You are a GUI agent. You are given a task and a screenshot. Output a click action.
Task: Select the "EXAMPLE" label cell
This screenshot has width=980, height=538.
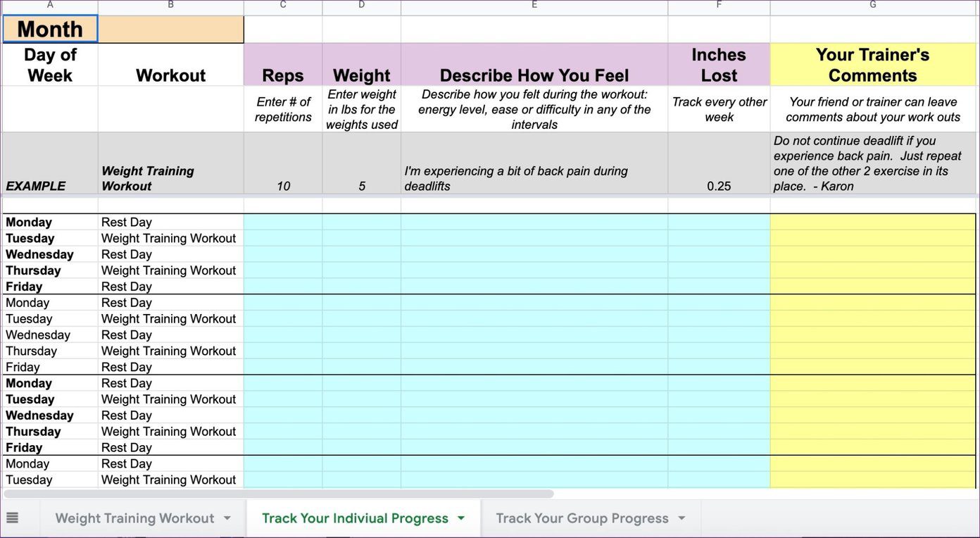[x=50, y=163]
